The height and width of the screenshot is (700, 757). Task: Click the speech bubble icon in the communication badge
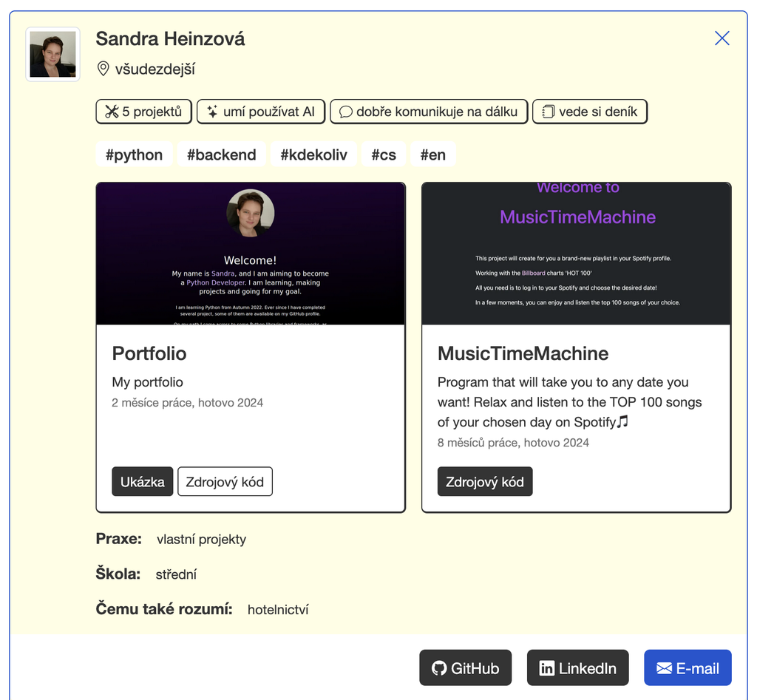(345, 112)
